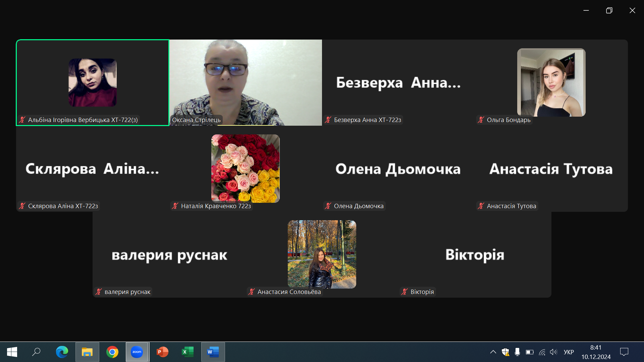The width and height of the screenshot is (644, 362).
Task: Click the Наталія Кравченко flowers avatar
Action: pyautogui.click(x=246, y=168)
